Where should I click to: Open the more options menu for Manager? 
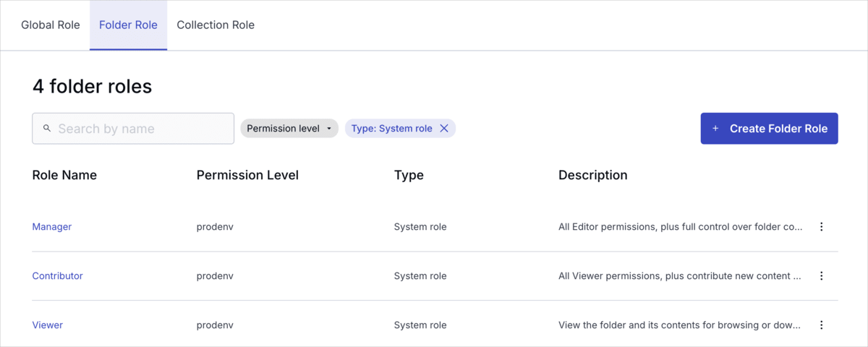(x=821, y=227)
